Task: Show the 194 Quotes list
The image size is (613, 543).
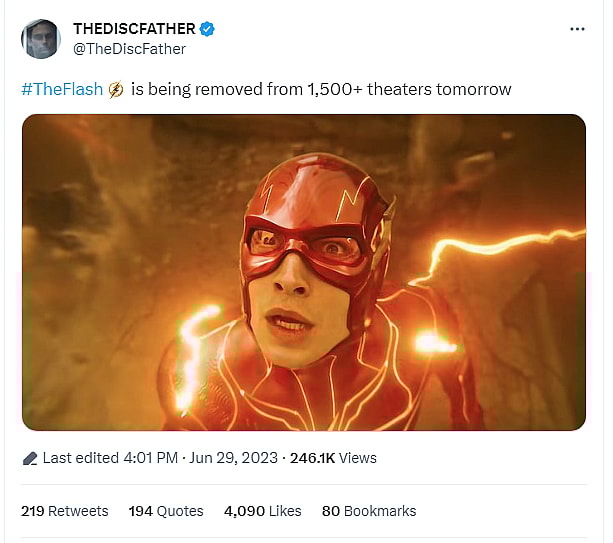Action: pyautogui.click(x=166, y=511)
